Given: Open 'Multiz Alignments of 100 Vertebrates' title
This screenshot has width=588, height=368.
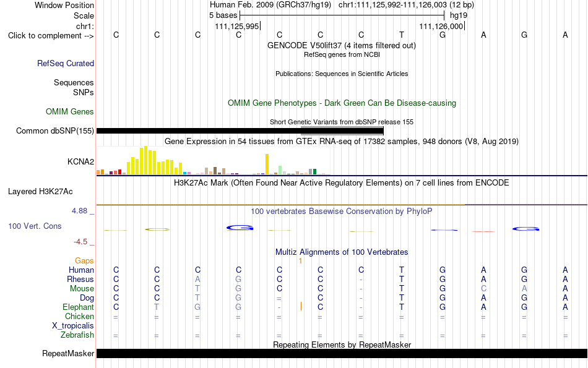Looking at the screenshot, I should coord(342,252).
